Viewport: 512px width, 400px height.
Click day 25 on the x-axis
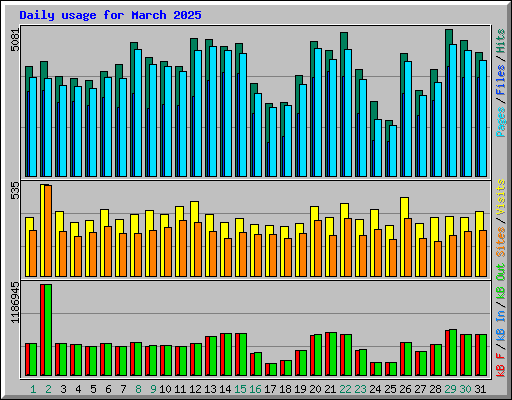390,389
